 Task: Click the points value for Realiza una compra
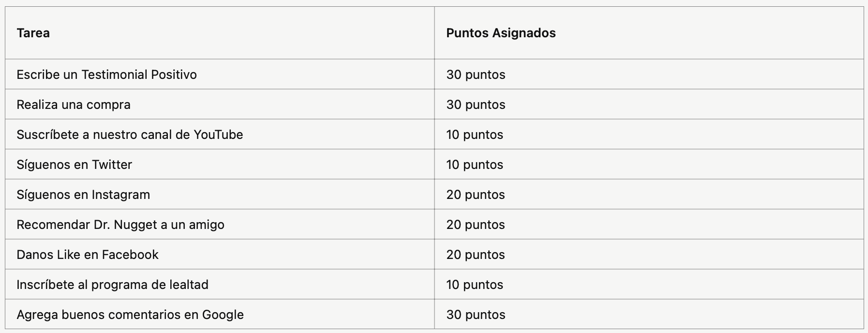649,104
